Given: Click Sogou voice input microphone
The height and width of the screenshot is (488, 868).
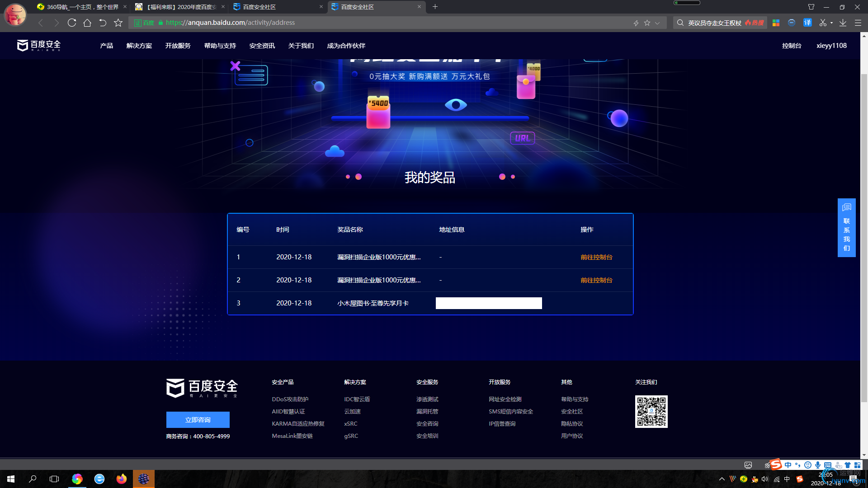Looking at the screenshot, I should 818,465.
